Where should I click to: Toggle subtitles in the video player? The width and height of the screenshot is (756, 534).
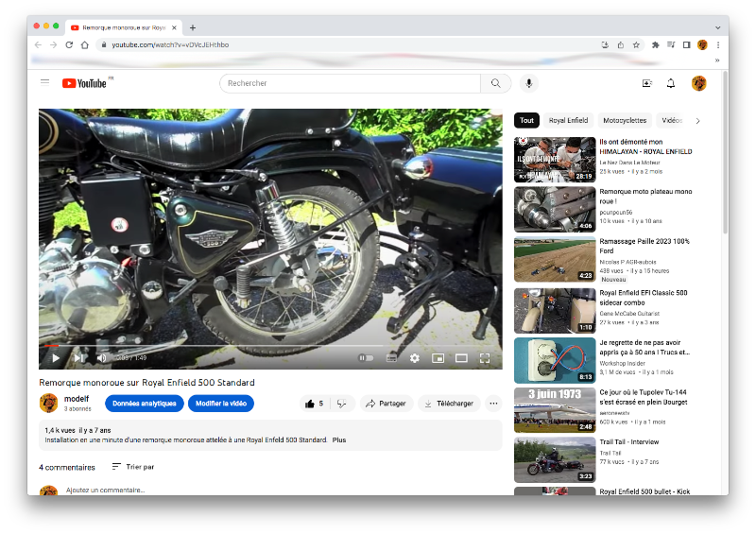(391, 358)
